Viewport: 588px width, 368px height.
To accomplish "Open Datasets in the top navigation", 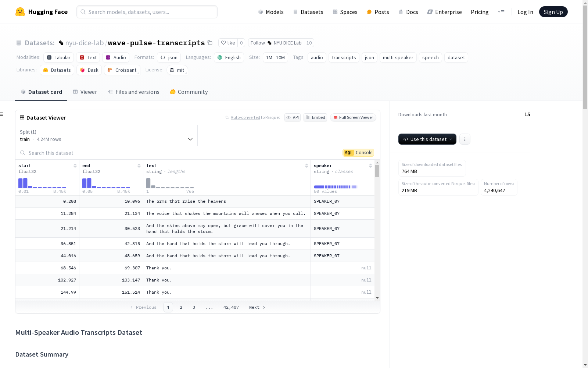I will [x=308, y=12].
